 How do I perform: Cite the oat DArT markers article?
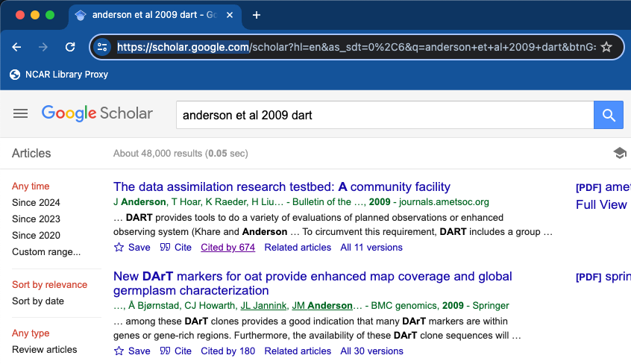[x=176, y=351]
